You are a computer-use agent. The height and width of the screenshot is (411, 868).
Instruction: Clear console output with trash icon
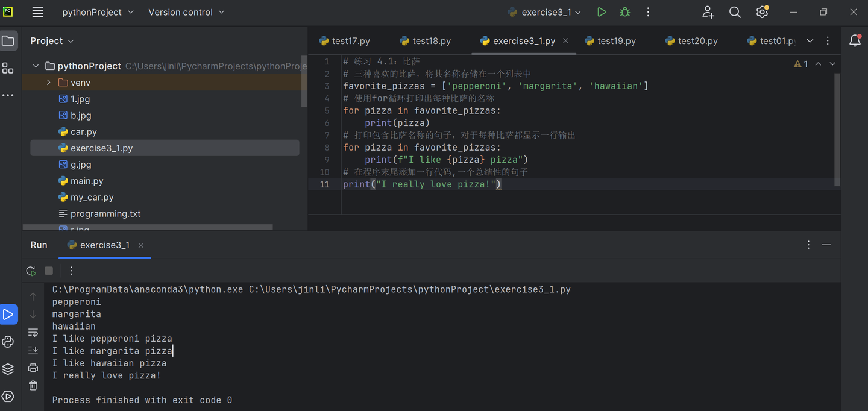point(33,385)
